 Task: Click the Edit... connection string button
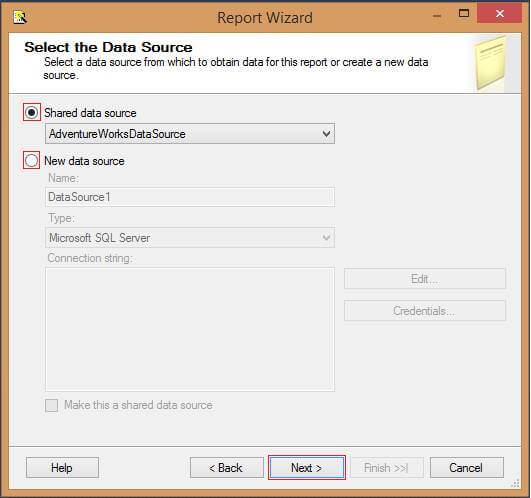(x=425, y=279)
